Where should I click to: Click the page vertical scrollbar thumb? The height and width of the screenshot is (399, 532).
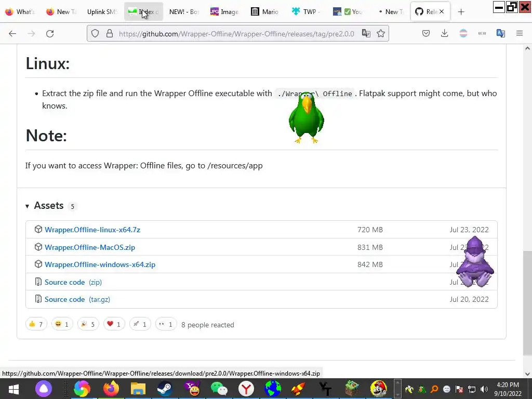[527, 303]
